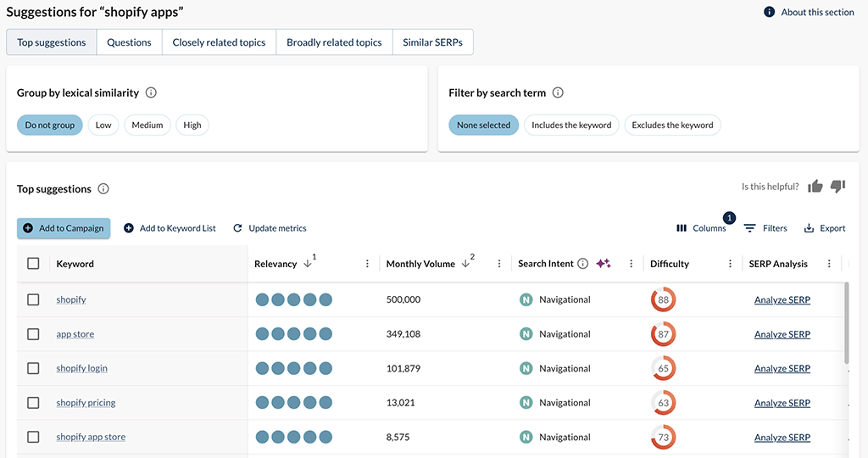Click the thumbs down icon
This screenshot has width=868, height=458.
(x=838, y=187)
